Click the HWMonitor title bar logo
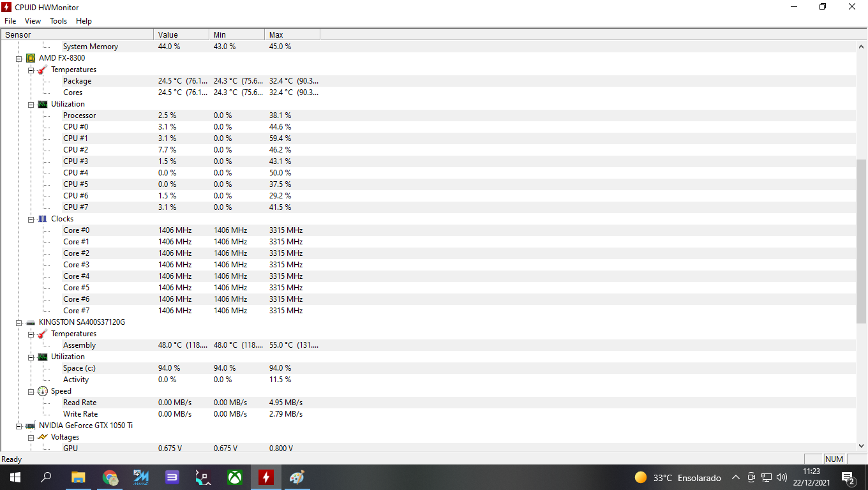 tap(7, 7)
